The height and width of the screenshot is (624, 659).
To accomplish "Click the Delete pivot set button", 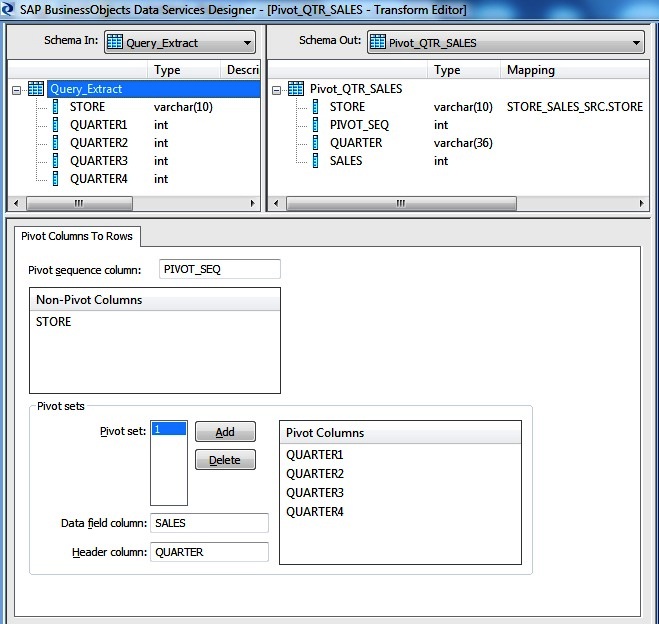I will 225,460.
